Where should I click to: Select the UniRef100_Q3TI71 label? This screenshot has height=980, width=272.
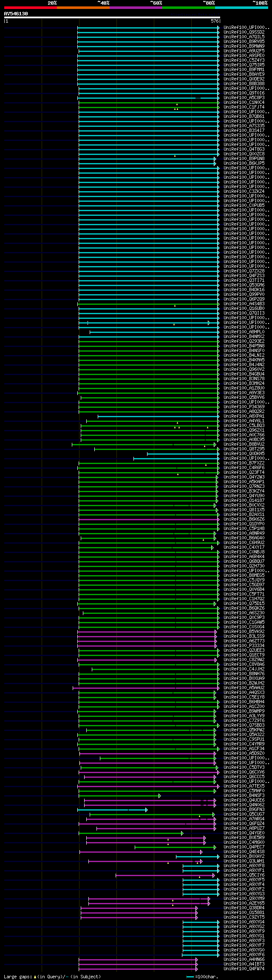click(244, 280)
